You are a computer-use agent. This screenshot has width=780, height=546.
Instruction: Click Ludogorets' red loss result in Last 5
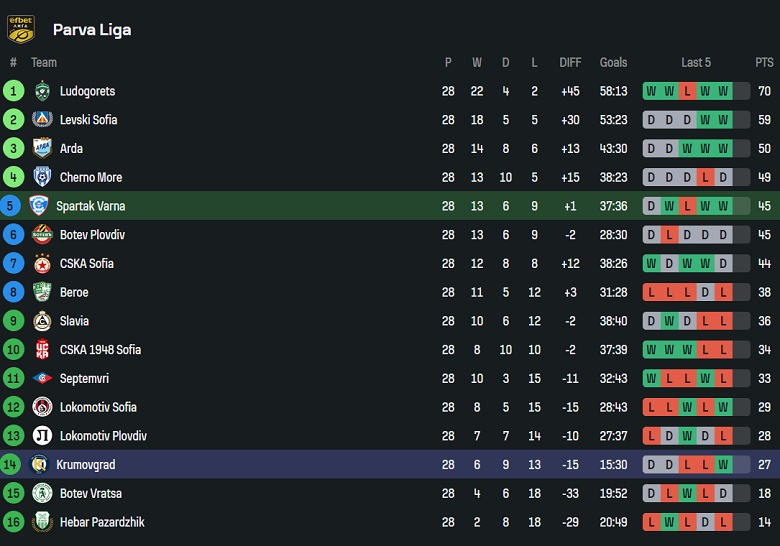click(687, 91)
